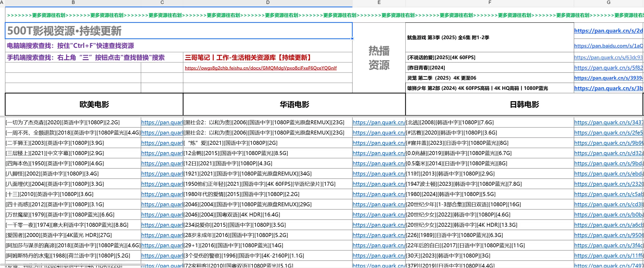Select column header B
The image size is (644, 268).
click(73, 2)
